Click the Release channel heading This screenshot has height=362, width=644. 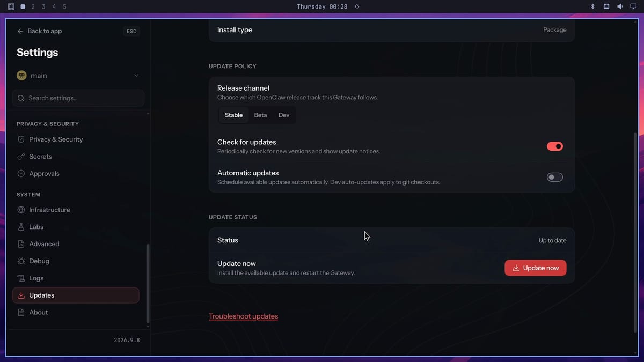[243, 88]
